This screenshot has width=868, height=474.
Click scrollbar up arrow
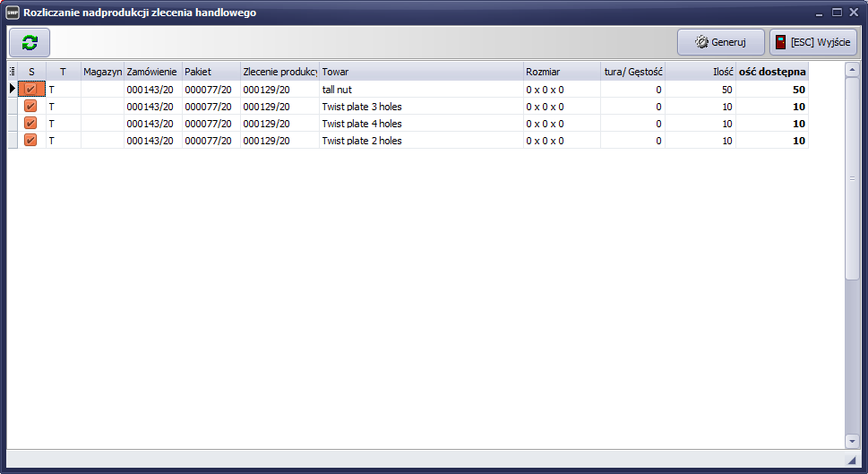(851, 71)
